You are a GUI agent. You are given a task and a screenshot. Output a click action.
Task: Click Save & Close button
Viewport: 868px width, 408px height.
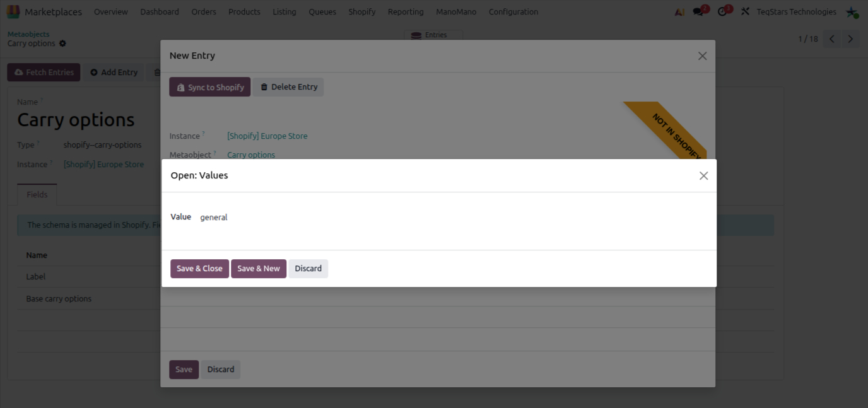(199, 269)
